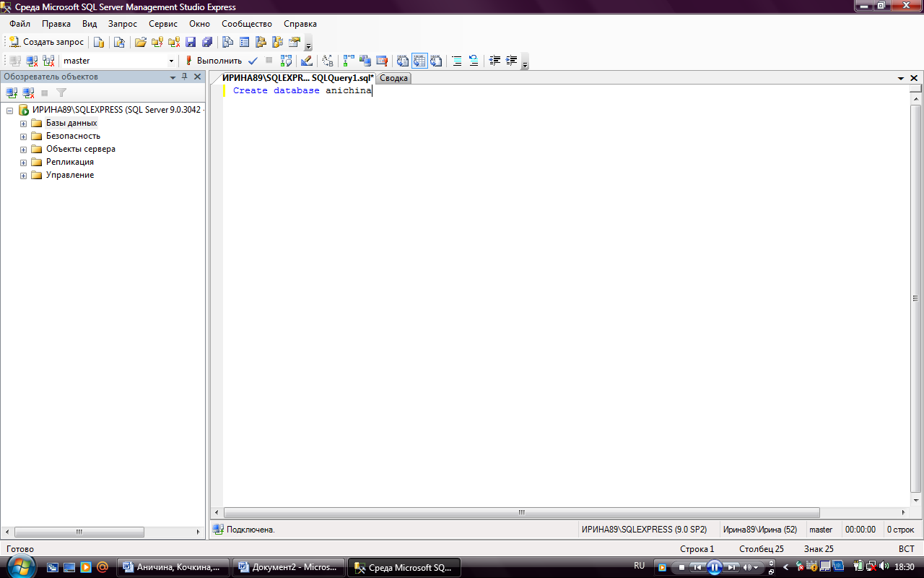The width and height of the screenshot is (924, 578).
Task: Click the Database Engine Query icon
Action: coord(100,42)
